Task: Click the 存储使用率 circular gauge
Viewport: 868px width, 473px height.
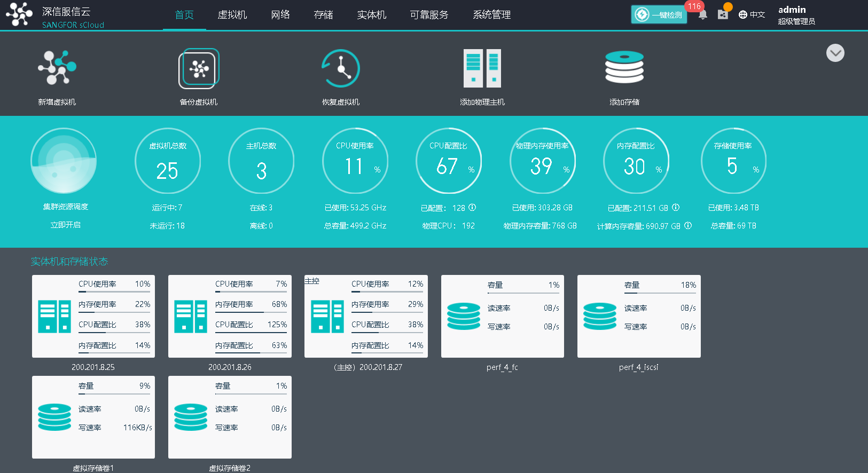Action: tap(733, 161)
